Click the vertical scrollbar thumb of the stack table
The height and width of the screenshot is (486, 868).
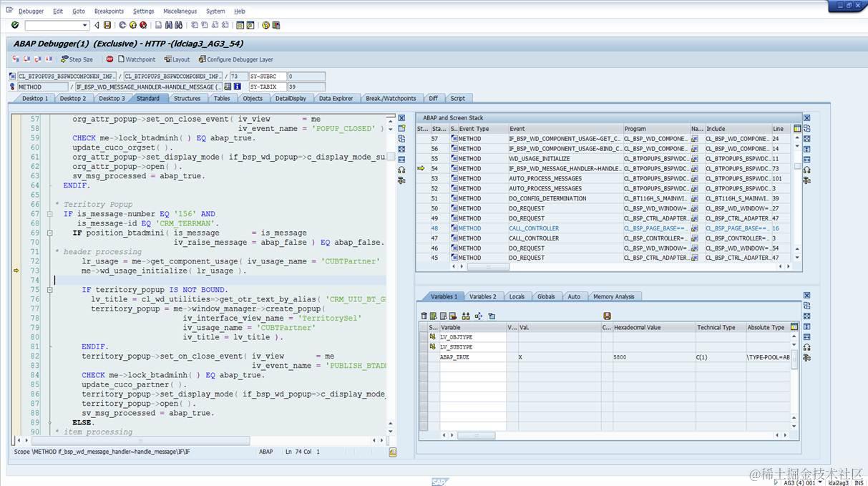tap(797, 167)
